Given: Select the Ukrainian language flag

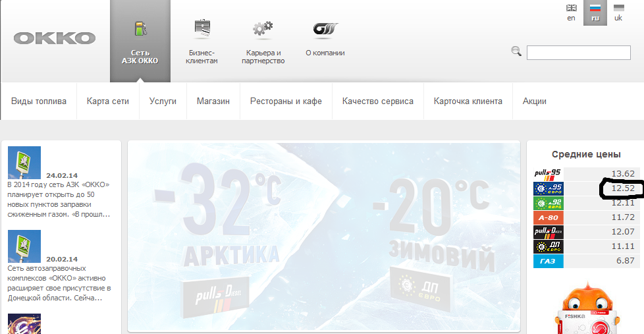Looking at the screenshot, I should 618,12.
